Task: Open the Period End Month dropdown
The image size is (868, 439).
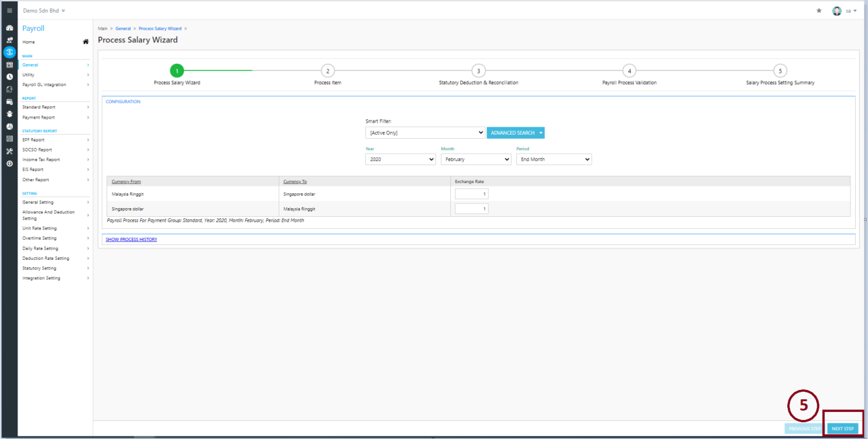Action: tap(554, 160)
